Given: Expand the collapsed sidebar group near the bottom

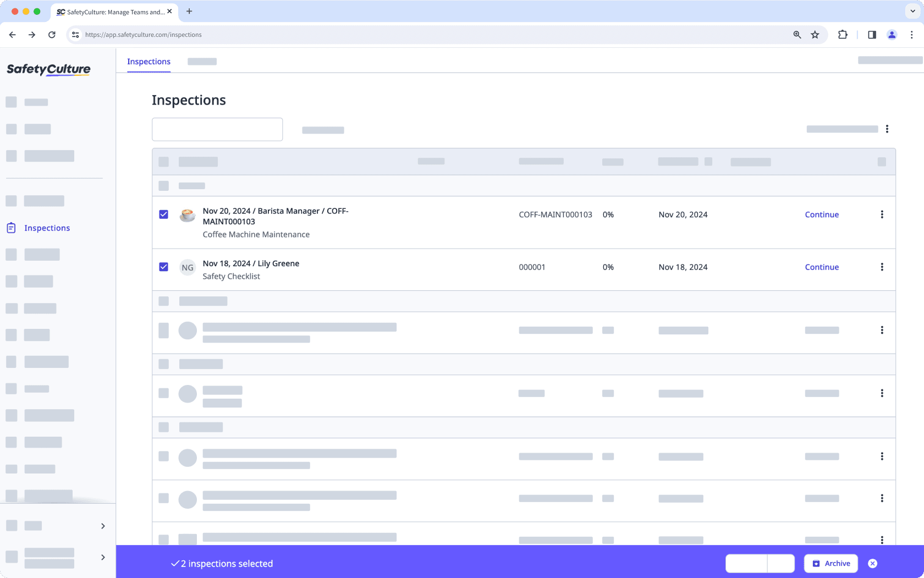Looking at the screenshot, I should tap(103, 526).
